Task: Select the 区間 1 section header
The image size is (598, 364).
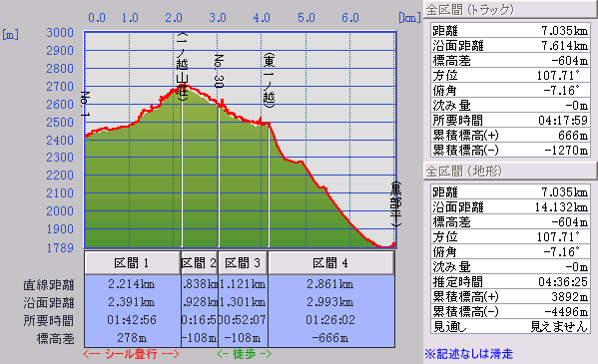Action: coord(133,263)
